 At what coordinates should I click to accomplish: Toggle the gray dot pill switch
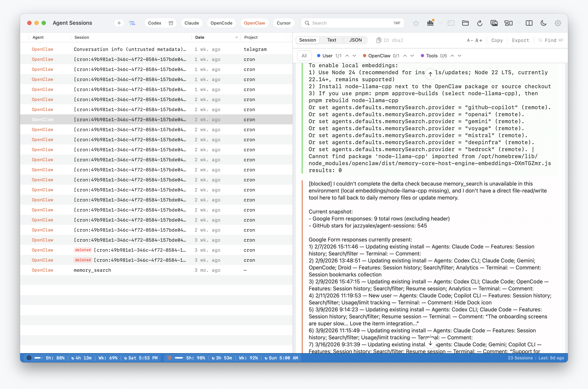coord(119,23)
